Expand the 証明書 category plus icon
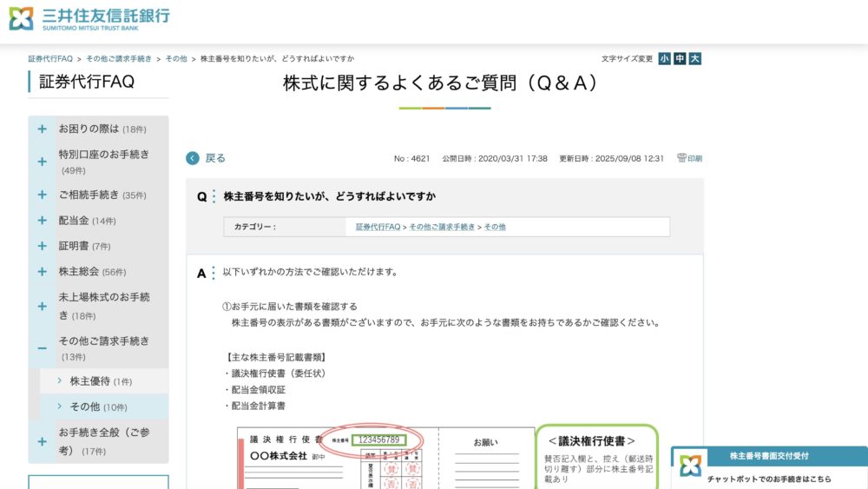The height and width of the screenshot is (489, 868). [42, 246]
